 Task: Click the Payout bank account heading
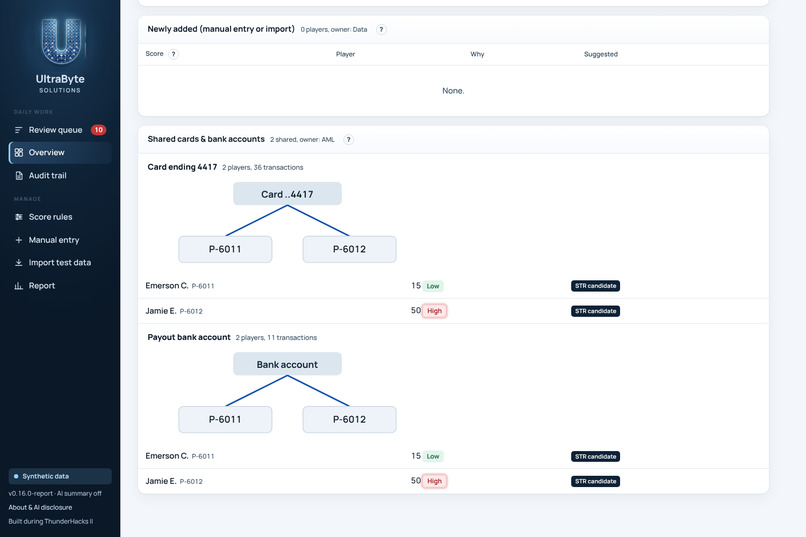point(189,337)
